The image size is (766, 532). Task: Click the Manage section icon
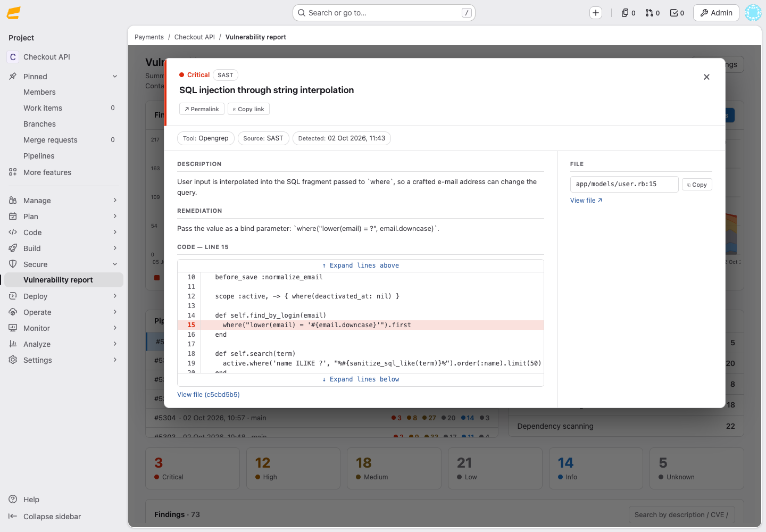(x=13, y=201)
